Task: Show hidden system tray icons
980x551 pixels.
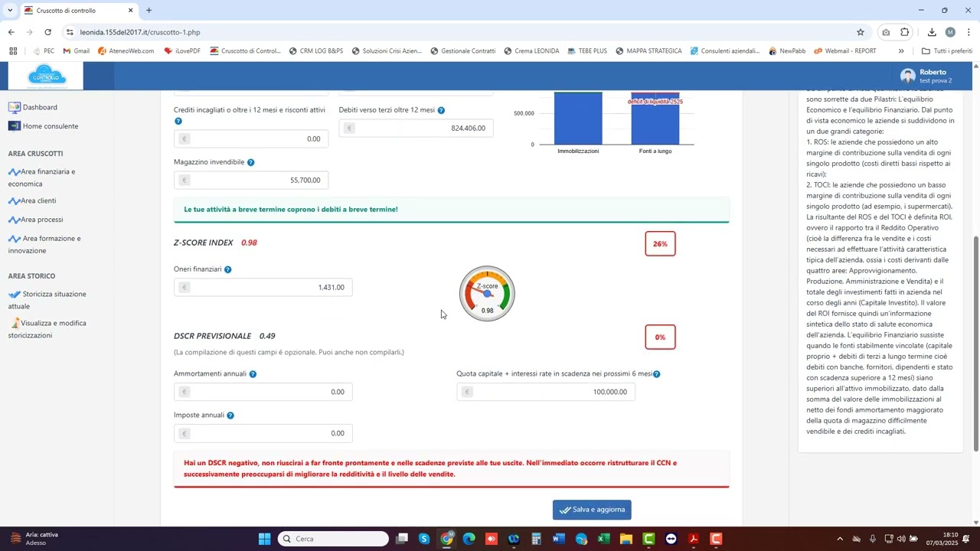Action: point(840,539)
